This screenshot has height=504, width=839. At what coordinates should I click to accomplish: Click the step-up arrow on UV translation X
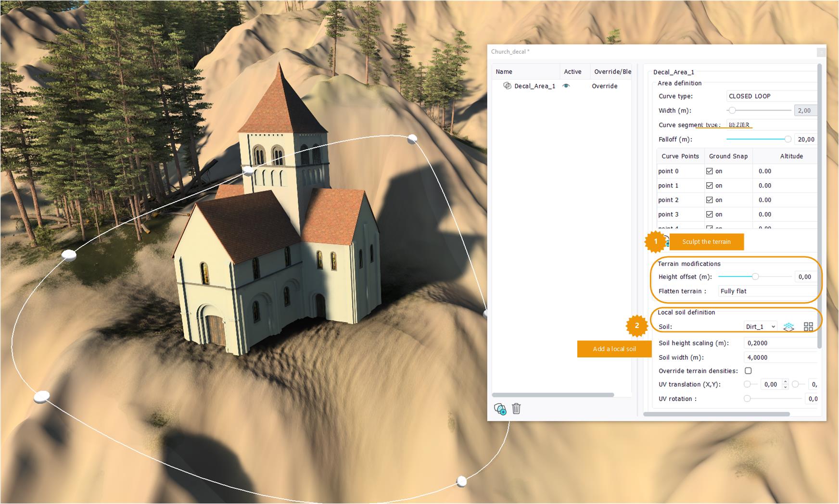785,382
